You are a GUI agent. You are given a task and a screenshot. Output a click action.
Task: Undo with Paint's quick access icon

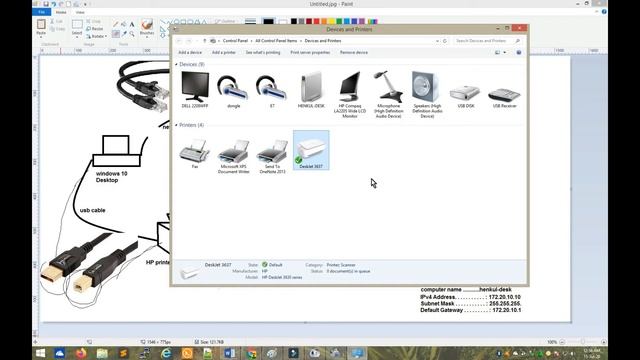[x=53, y=4]
